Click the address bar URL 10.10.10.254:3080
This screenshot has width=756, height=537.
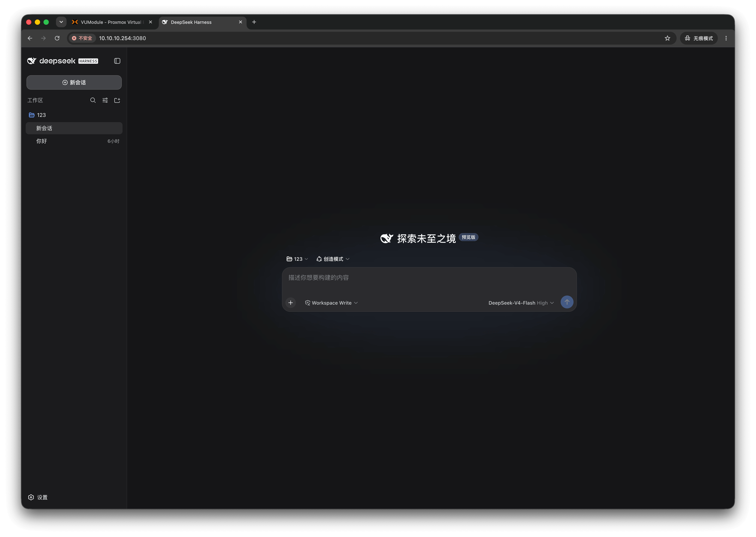tap(122, 38)
